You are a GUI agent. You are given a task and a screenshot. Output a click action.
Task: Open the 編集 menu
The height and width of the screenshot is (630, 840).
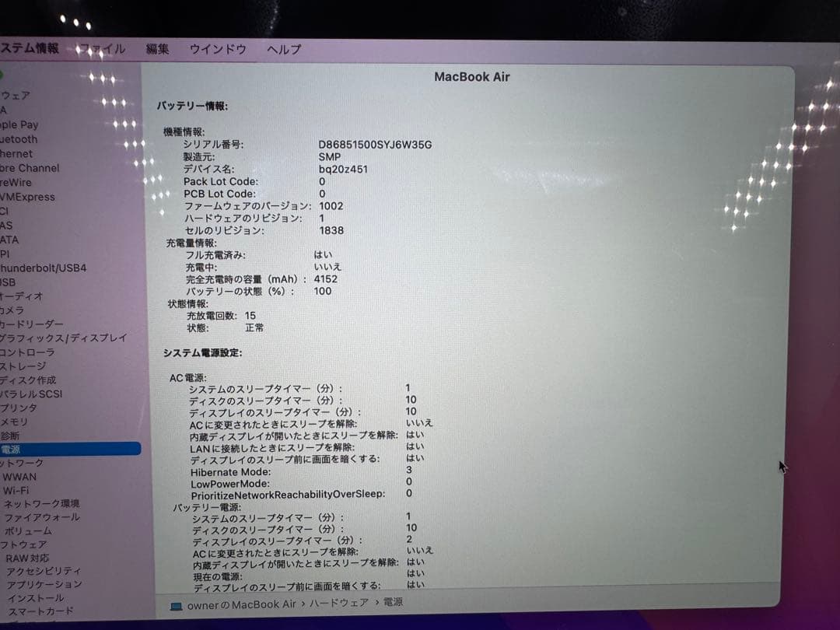pos(158,48)
